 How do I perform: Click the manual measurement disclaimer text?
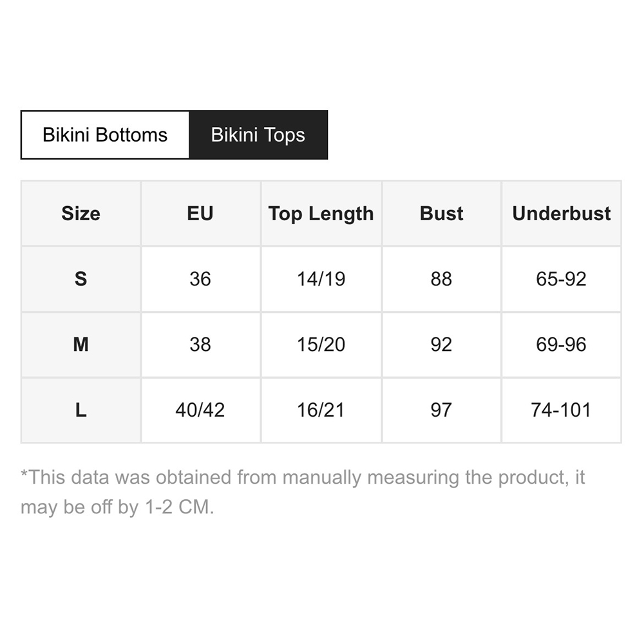(x=303, y=492)
